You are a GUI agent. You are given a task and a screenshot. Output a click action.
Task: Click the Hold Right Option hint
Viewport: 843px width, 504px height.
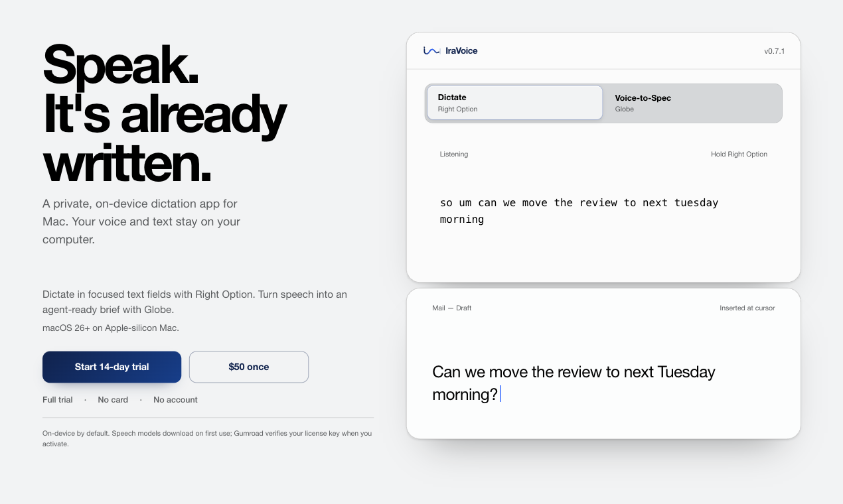click(x=739, y=154)
